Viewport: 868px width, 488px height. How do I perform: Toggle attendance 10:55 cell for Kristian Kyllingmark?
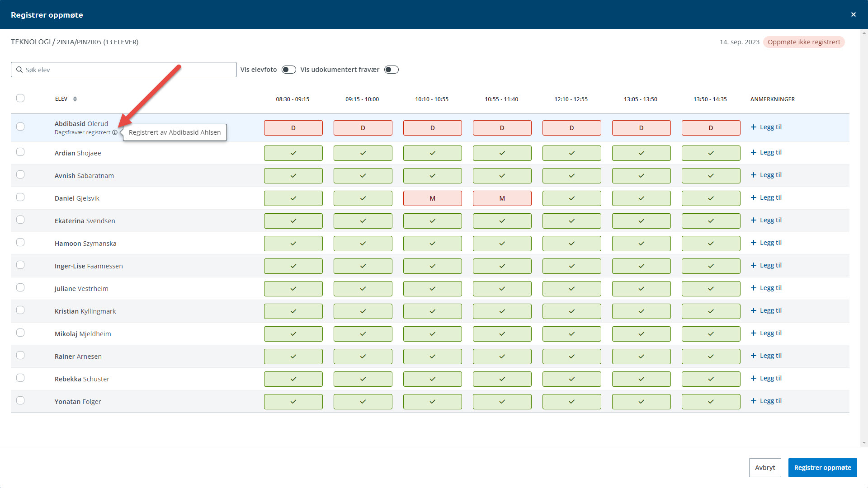[502, 311]
